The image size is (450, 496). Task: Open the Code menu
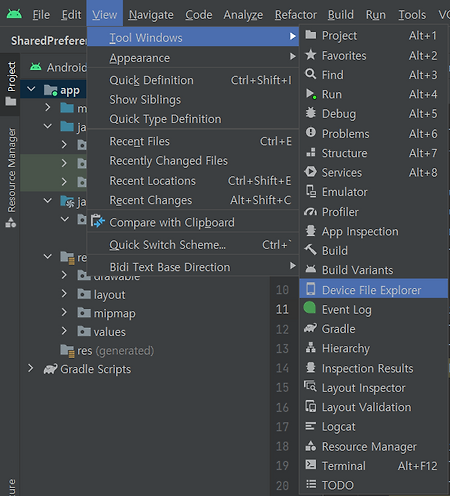point(199,15)
